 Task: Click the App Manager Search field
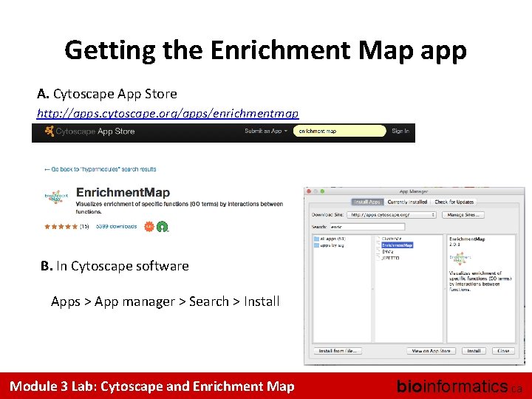(367, 227)
